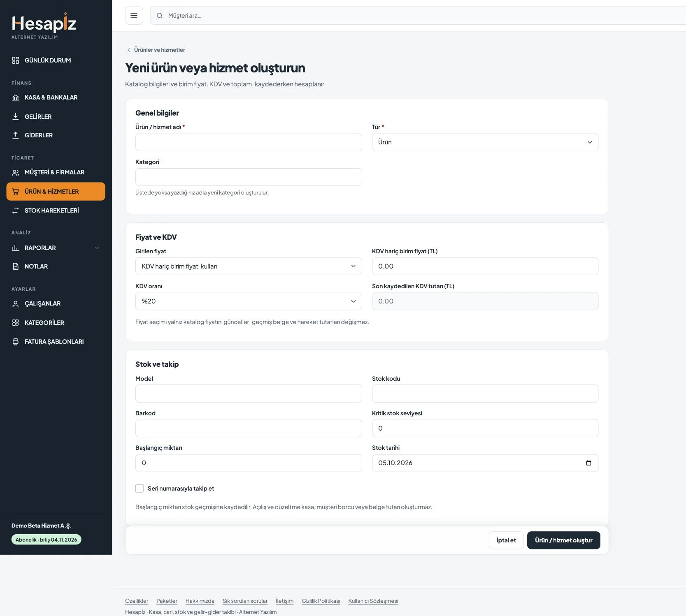Viewport: 686px width, 616px height.
Task: Click the Ürün & Hizmetler cart icon
Action: tap(16, 192)
